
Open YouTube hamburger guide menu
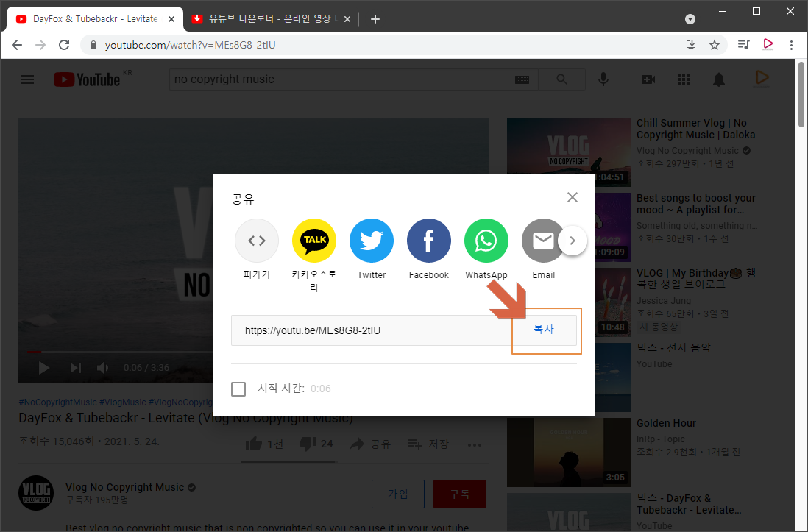[27, 79]
